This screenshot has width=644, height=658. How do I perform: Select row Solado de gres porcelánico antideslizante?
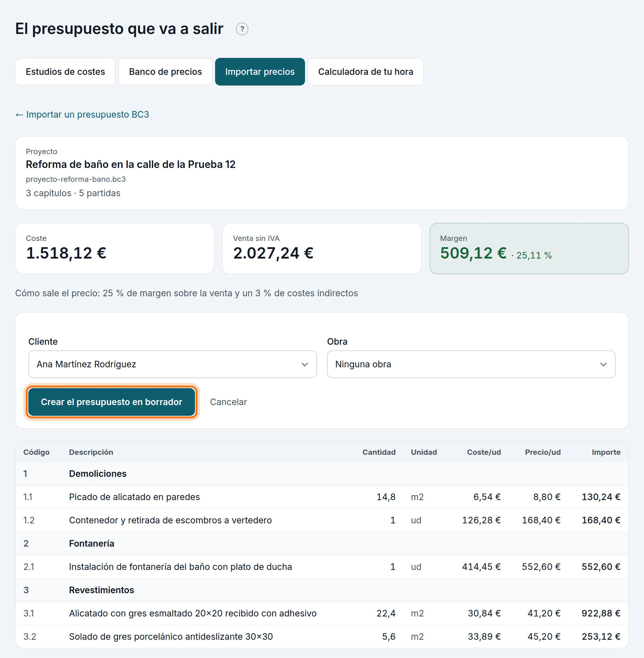point(322,637)
